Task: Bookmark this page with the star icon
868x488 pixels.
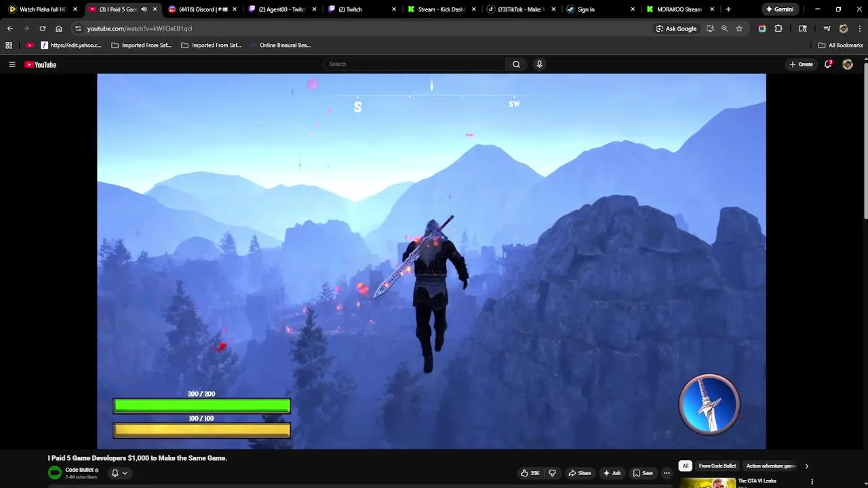Action: click(x=739, y=28)
